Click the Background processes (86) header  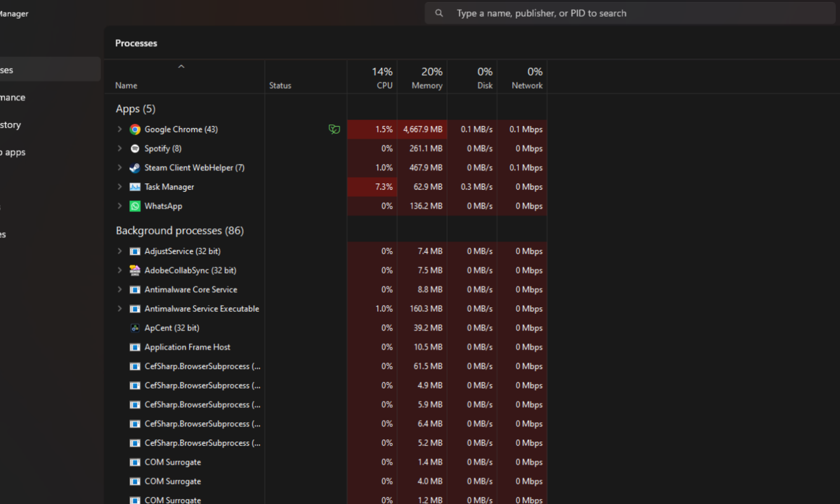click(180, 230)
